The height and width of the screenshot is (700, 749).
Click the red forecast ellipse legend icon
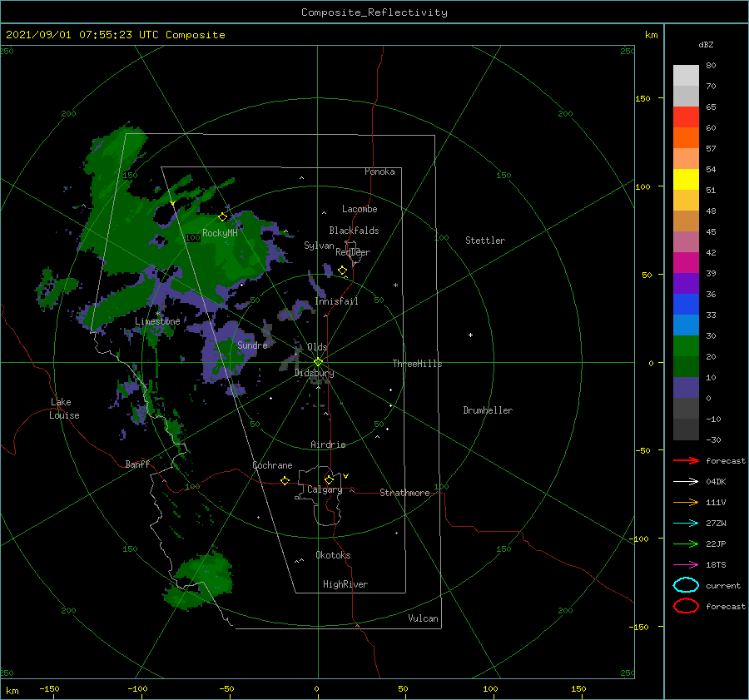(686, 606)
